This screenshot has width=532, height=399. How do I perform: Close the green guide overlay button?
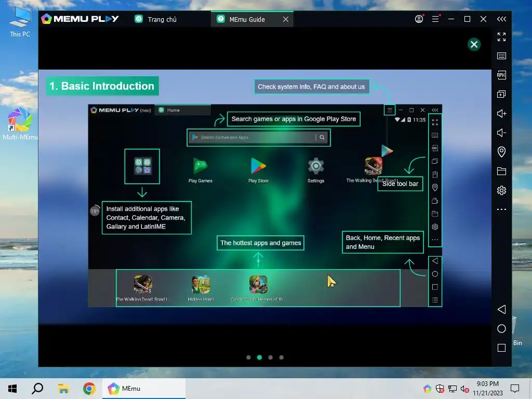tap(474, 44)
